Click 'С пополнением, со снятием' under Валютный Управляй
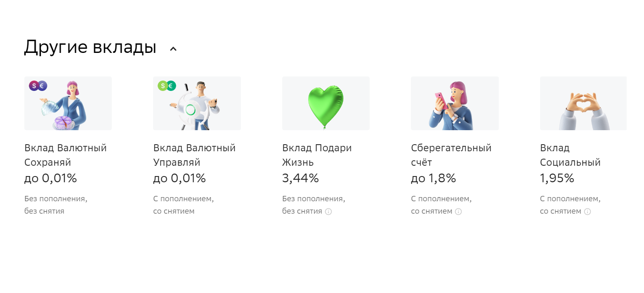Screen dimensions: 644x293 point(183,205)
